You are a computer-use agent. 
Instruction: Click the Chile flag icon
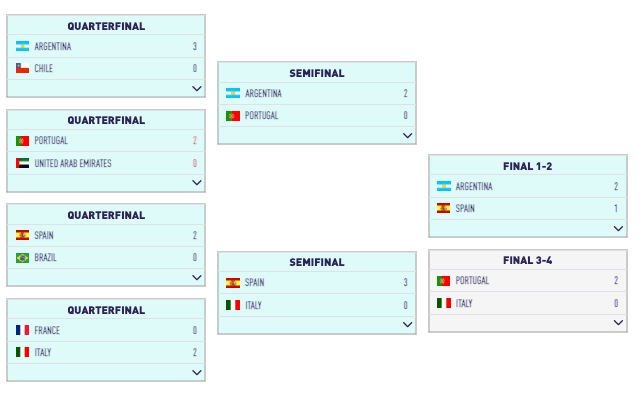(x=22, y=68)
